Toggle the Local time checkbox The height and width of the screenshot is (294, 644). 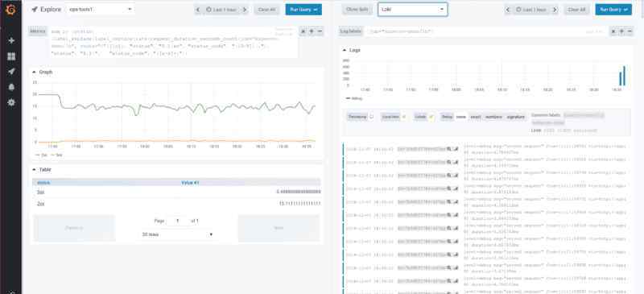coord(404,117)
